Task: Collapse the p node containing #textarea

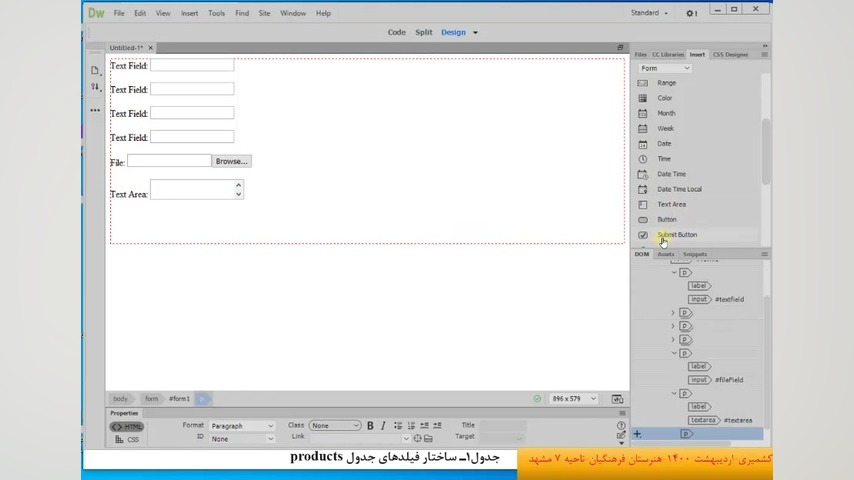Action: (674, 393)
